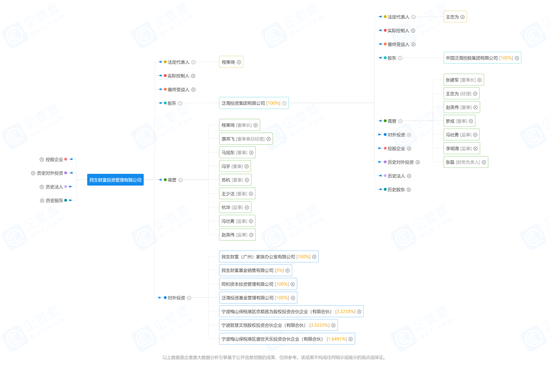Click expand icon on [3.2258%] investment card
550x366 pixels.
(x=359, y=312)
